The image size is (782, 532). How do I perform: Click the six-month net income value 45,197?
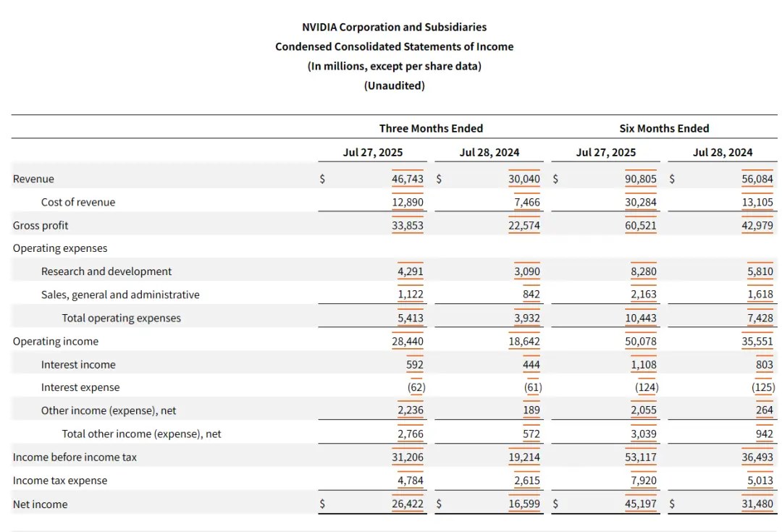click(641, 504)
